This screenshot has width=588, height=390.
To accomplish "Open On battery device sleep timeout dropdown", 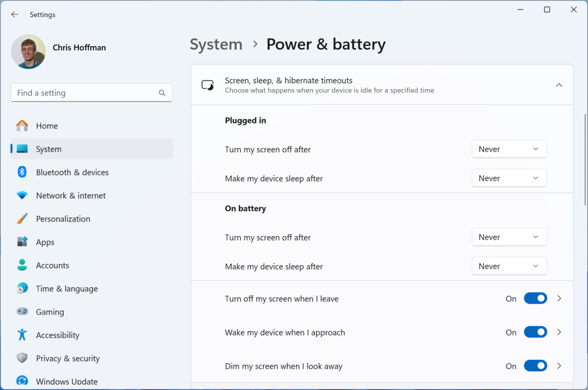I will point(509,266).
